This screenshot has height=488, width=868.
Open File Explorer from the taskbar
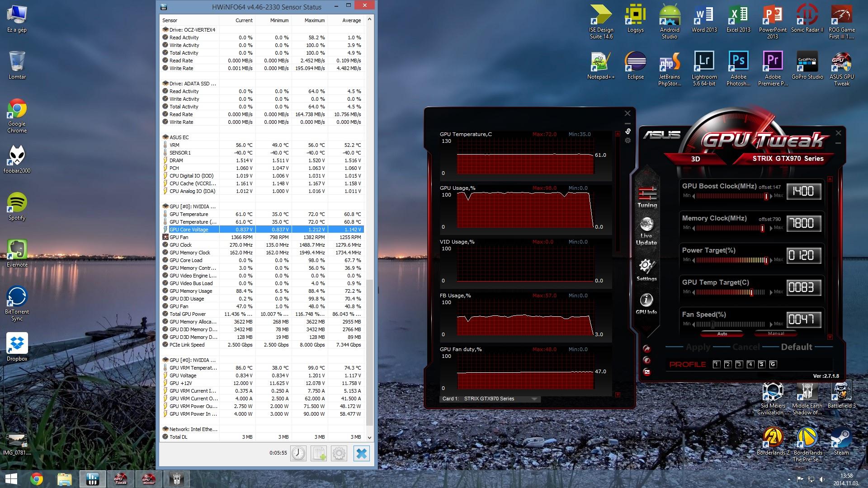pyautogui.click(x=64, y=479)
